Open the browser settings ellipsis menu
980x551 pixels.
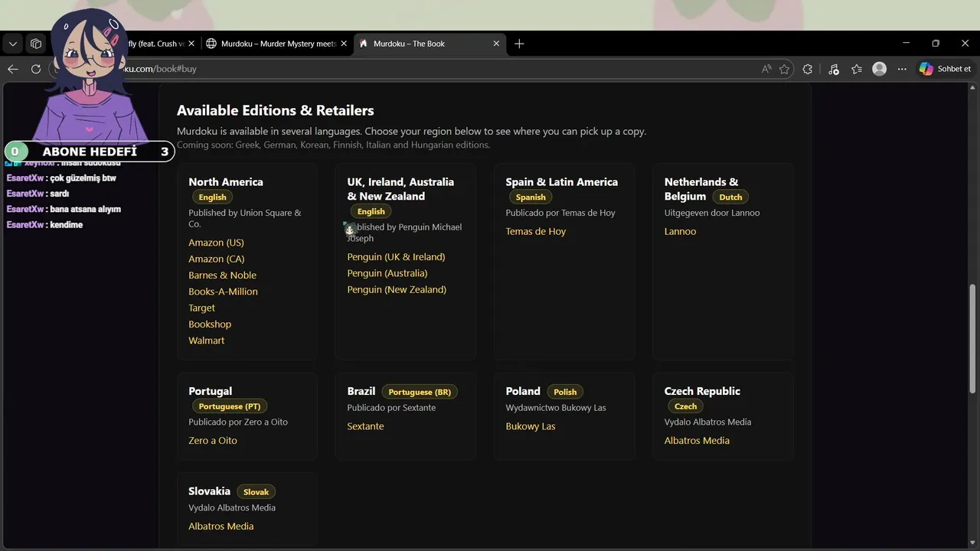point(902,69)
